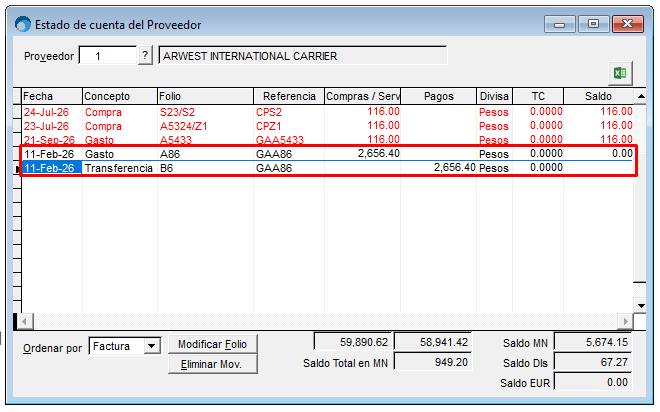
Task: Close the Estado de cuenta del Proveedor window
Action: (x=628, y=24)
